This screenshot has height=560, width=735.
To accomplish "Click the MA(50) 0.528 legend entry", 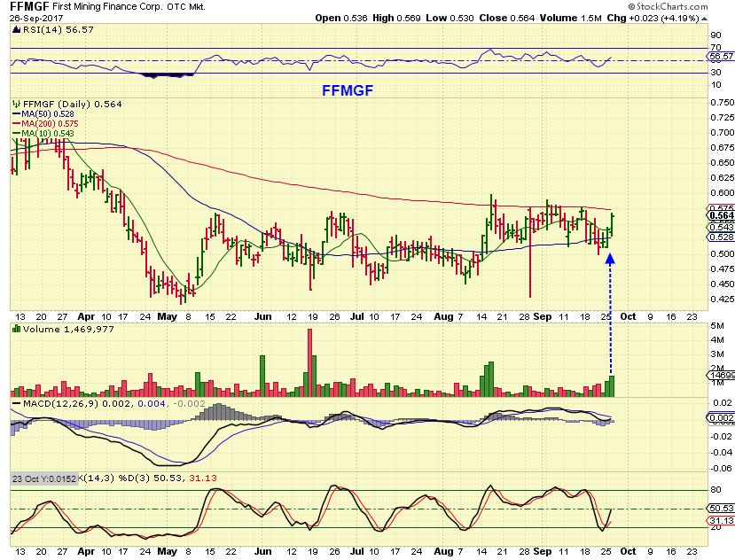I will coord(48,114).
